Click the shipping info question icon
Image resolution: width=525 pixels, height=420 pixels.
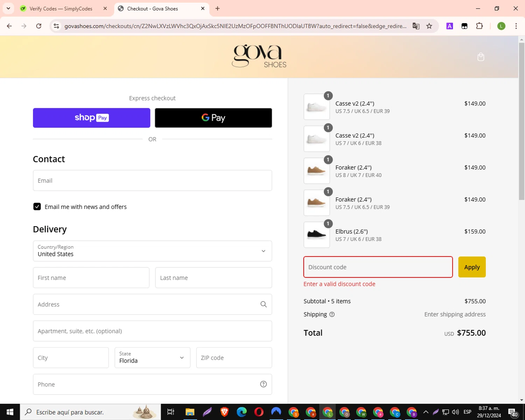332,314
